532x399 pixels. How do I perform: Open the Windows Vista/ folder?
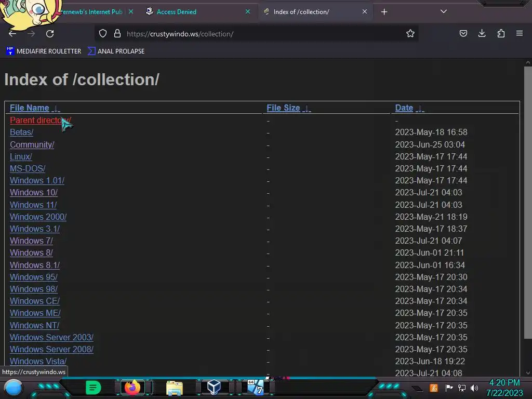pos(38,362)
